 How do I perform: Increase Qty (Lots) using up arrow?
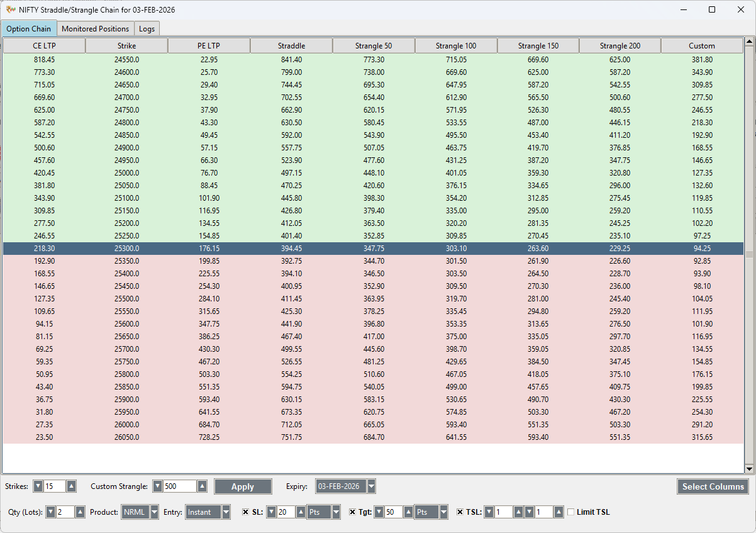[80, 512]
